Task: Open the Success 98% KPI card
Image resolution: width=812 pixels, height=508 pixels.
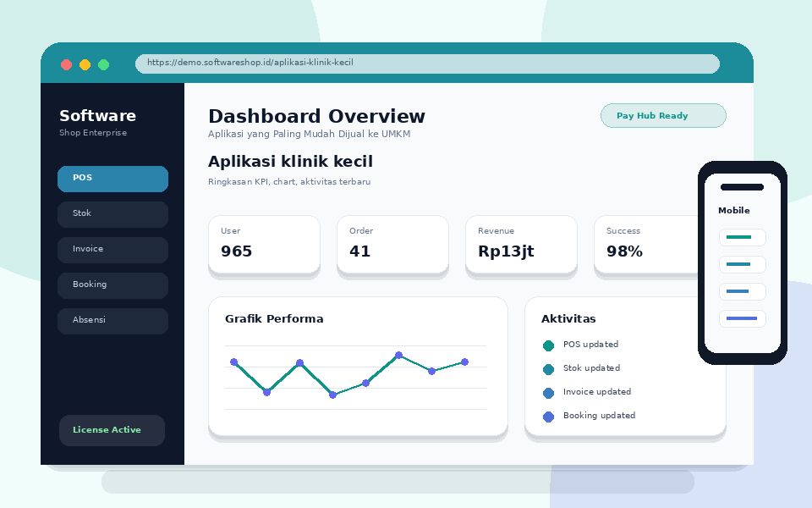Action: click(647, 244)
